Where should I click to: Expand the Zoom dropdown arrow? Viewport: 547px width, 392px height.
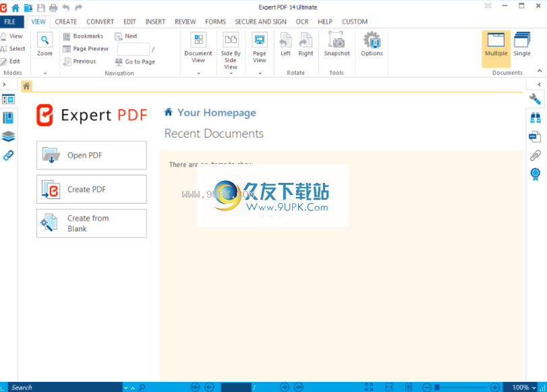pos(45,74)
